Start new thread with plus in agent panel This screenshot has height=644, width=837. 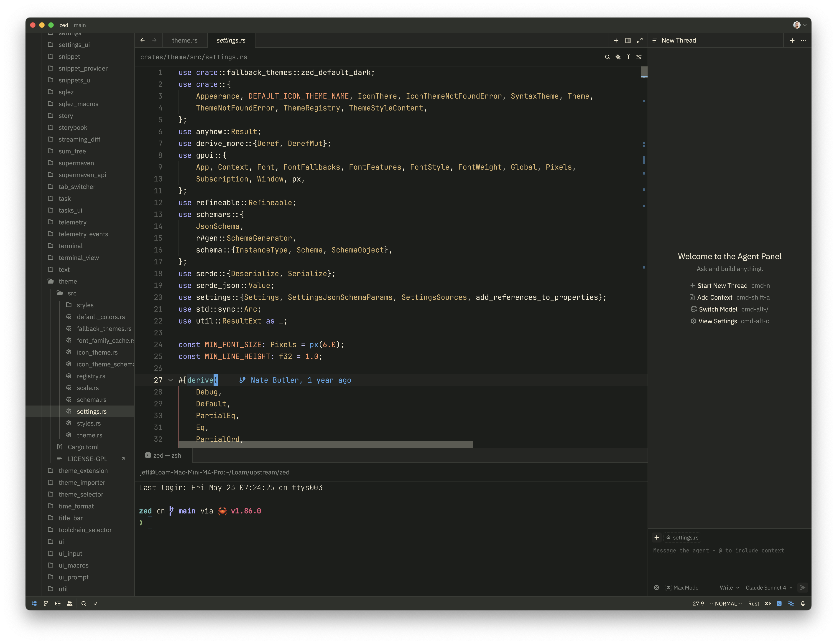coord(792,40)
